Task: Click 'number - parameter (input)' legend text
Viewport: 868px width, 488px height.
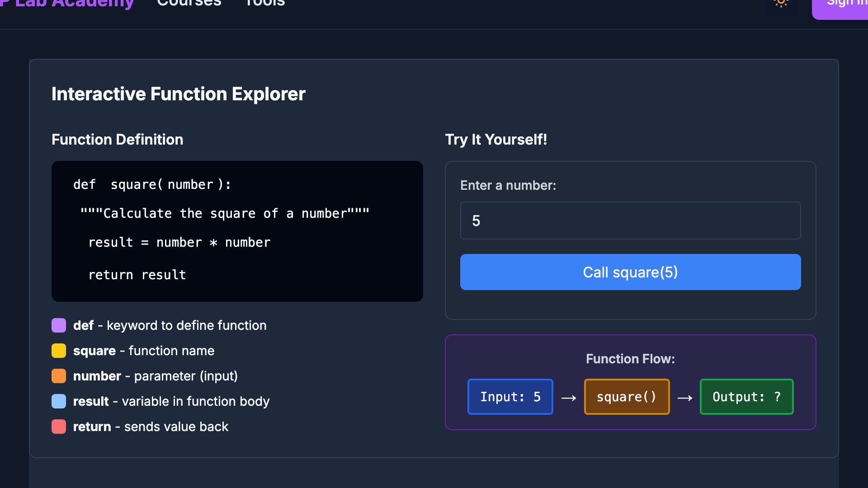Action: click(156, 376)
